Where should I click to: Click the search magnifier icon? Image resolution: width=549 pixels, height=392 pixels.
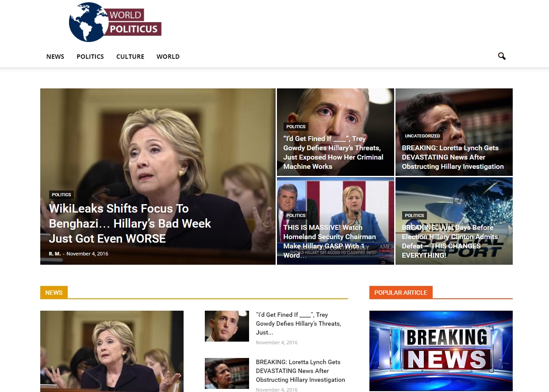(501, 56)
